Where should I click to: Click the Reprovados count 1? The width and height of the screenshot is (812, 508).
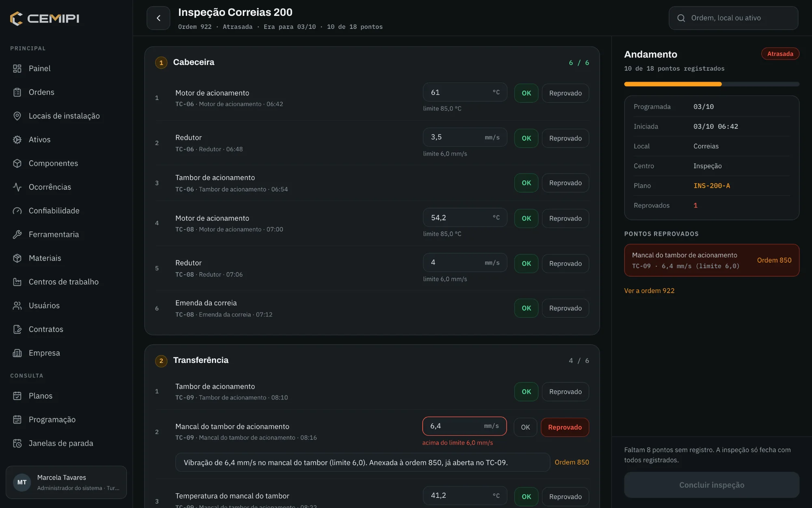[695, 205]
